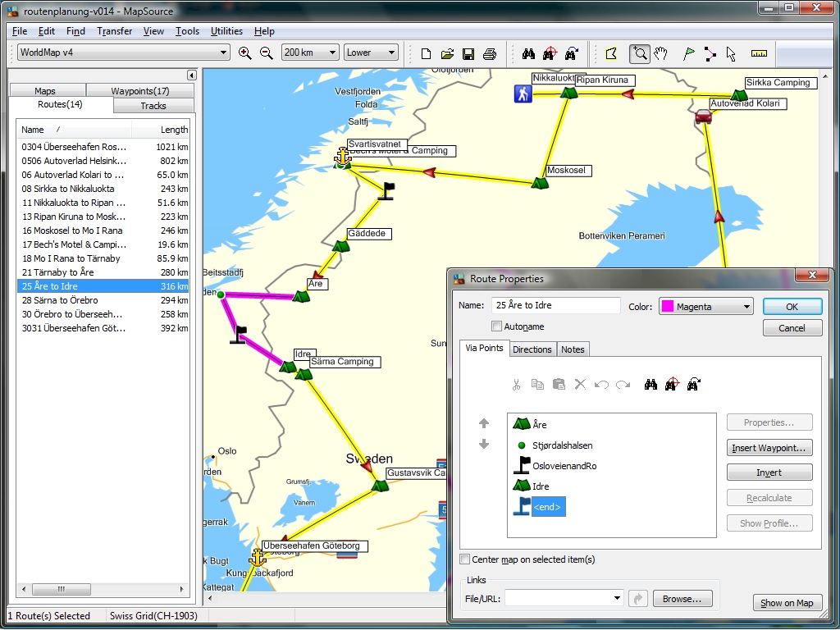Screen dimensions: 840x630
Task: Click Find Recent binoculars icon in main toolbar
Action: [571, 53]
